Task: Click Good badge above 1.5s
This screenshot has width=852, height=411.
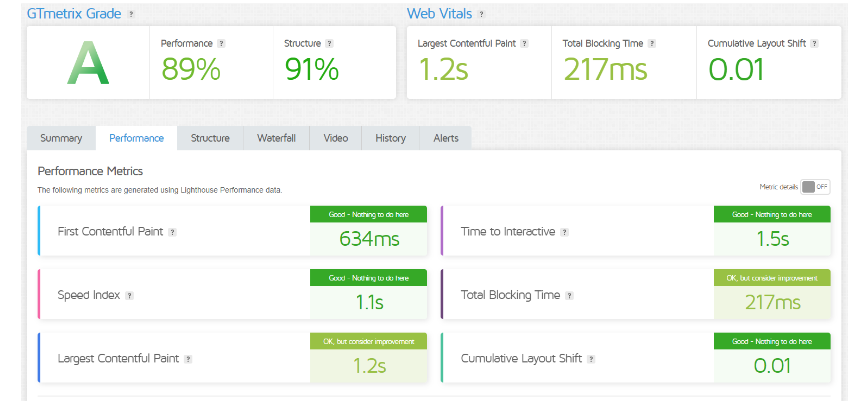Action: point(773,215)
